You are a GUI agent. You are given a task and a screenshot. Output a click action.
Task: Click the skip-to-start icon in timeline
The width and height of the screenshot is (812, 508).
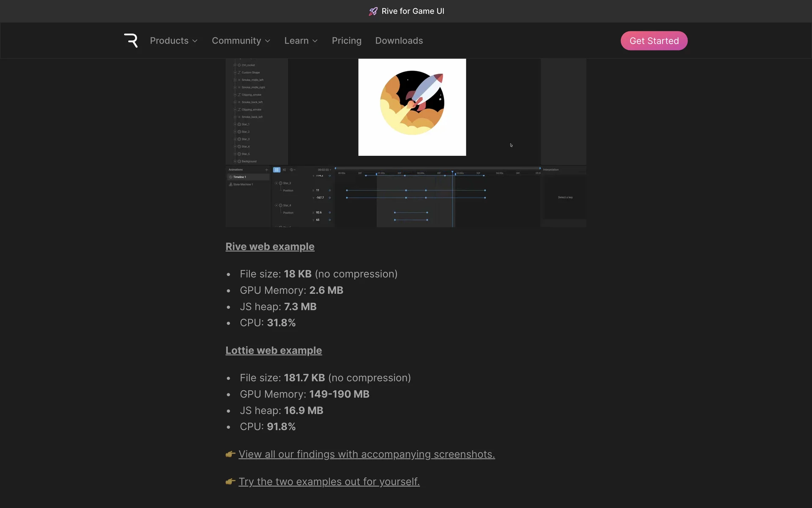[x=284, y=170]
